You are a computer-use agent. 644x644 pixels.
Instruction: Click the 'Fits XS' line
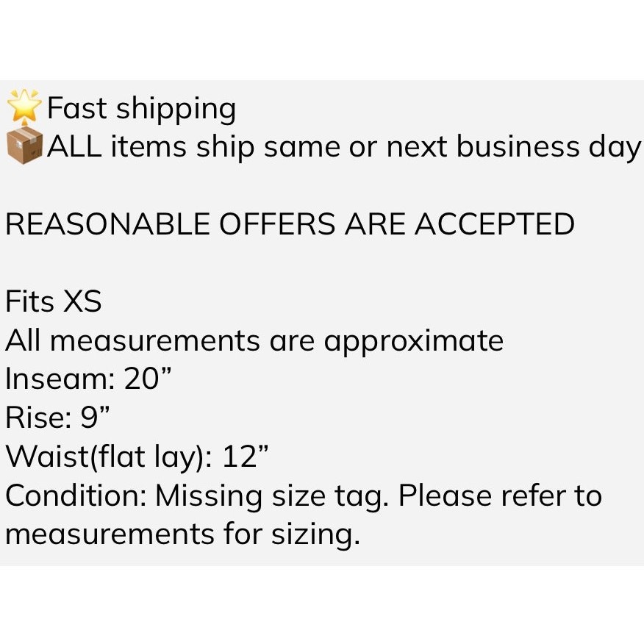coord(53,301)
